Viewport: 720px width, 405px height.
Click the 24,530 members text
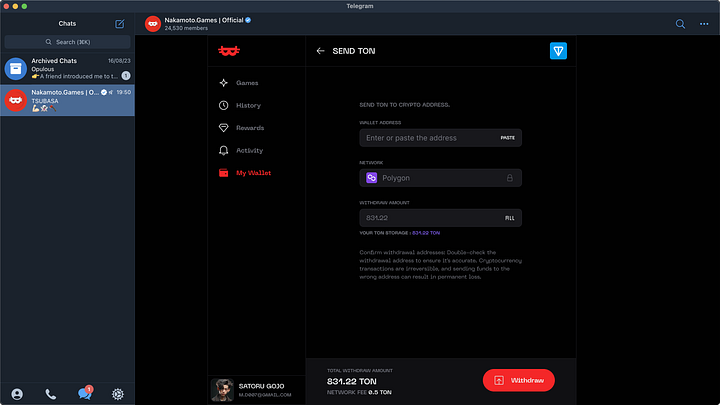pos(186,28)
